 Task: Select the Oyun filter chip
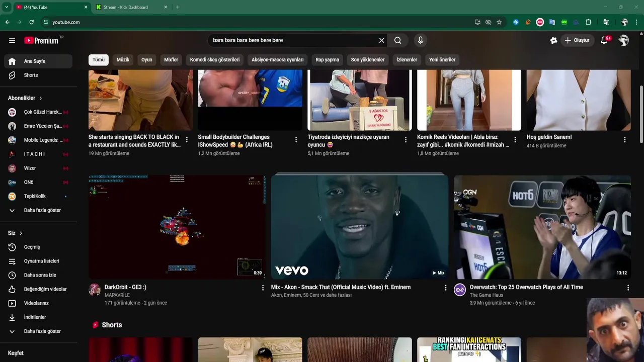click(x=147, y=60)
